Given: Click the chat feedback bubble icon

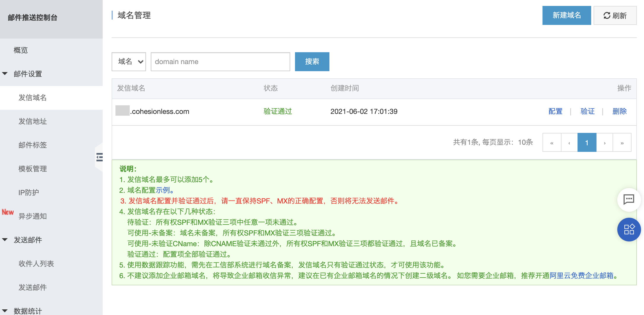Looking at the screenshot, I should click(x=629, y=200).
